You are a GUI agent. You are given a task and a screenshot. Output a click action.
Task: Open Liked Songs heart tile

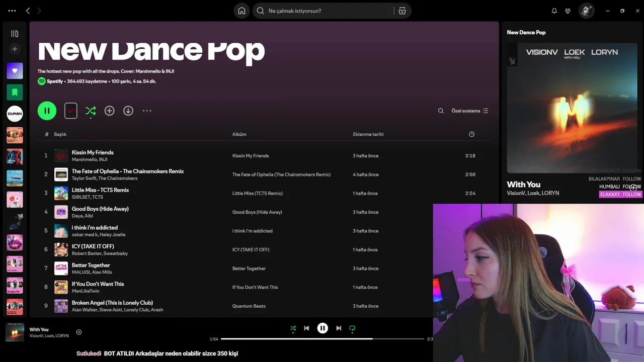15,71
